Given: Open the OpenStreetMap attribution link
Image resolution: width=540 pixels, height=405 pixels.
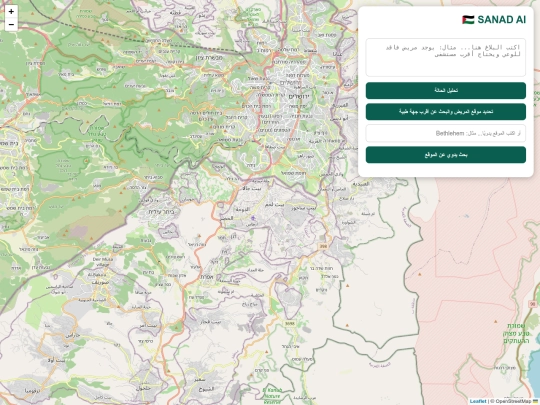Looking at the screenshot, I should click(513, 401).
